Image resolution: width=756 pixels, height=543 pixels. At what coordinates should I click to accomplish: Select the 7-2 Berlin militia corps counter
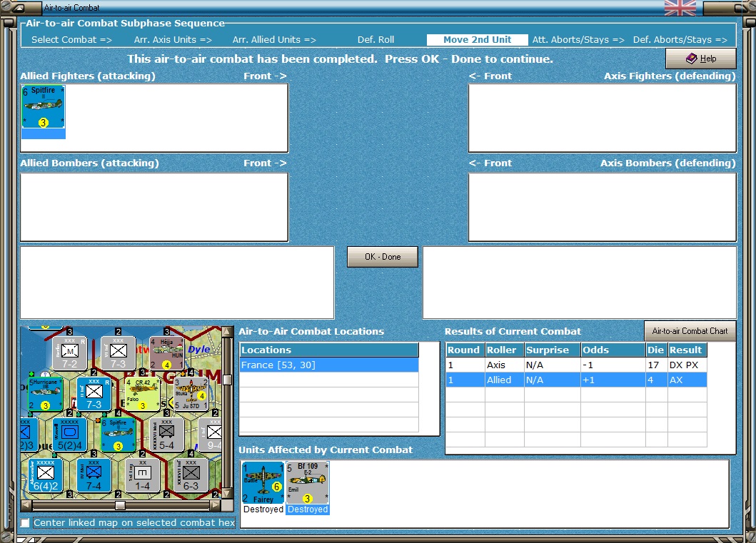point(70,354)
